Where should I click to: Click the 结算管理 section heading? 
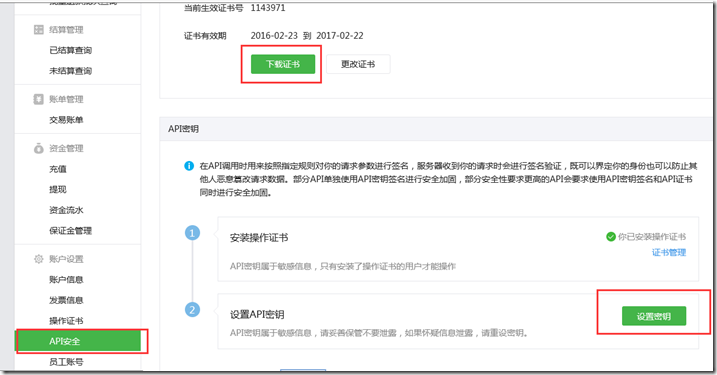click(66, 30)
